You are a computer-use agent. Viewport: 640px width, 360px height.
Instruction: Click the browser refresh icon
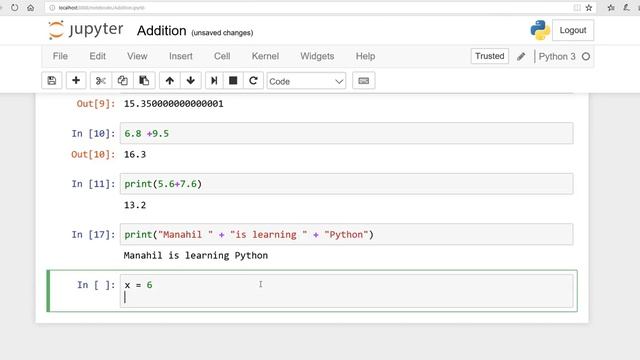coord(15,7)
